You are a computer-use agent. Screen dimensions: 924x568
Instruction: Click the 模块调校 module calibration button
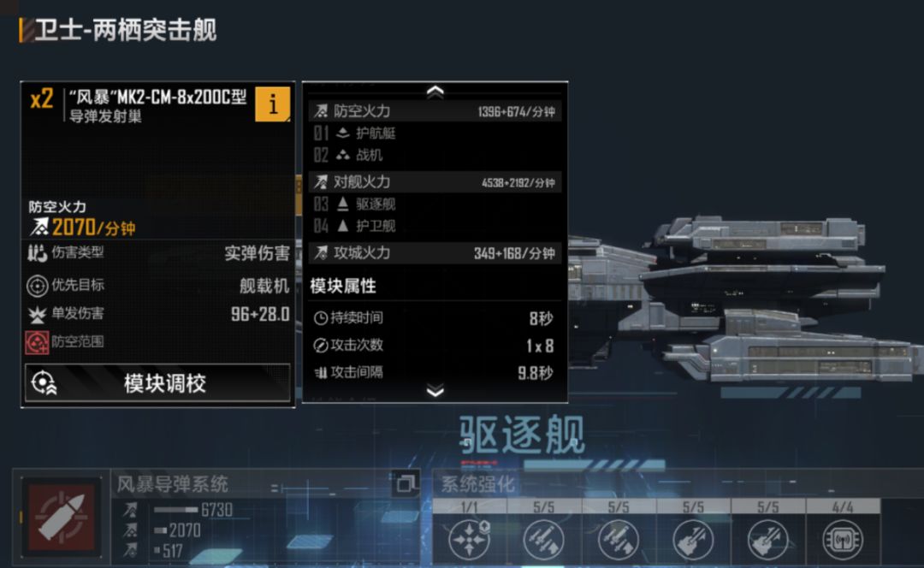pos(157,383)
